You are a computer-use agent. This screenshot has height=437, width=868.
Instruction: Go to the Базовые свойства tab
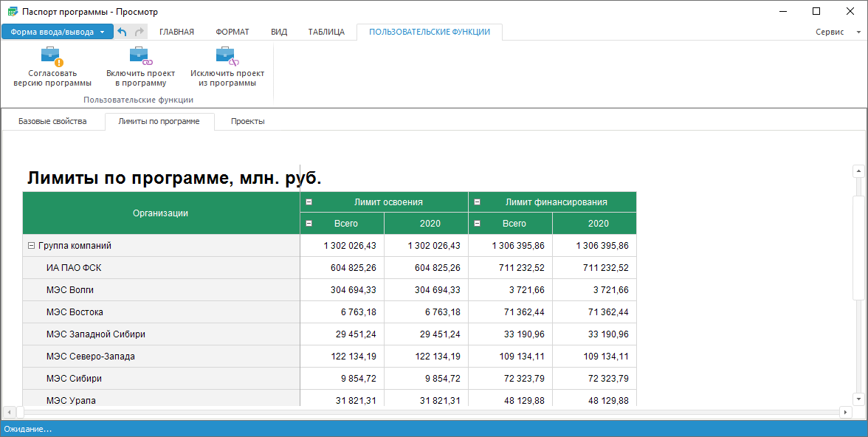(x=52, y=121)
